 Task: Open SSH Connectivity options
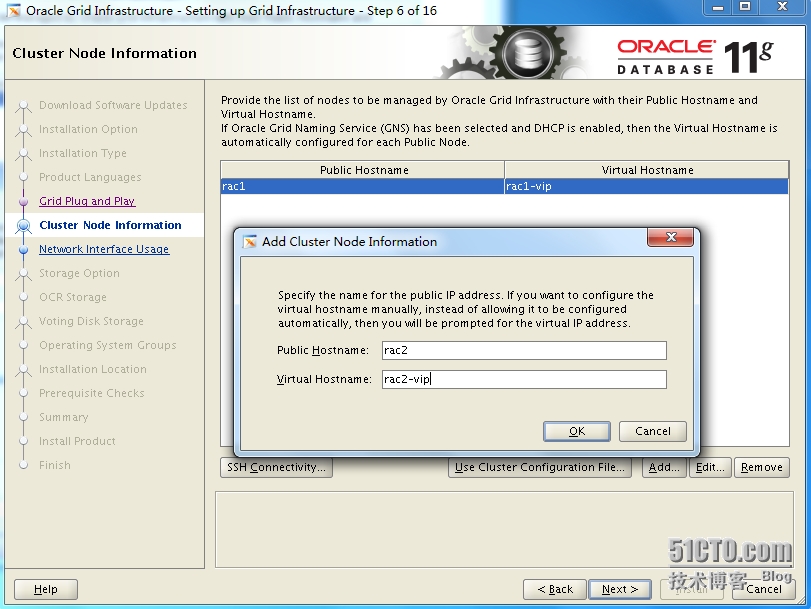point(276,467)
